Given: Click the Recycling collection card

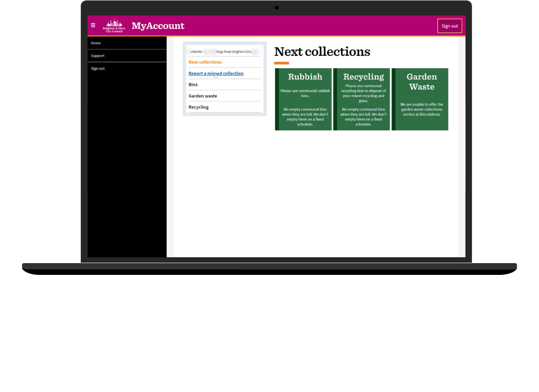Looking at the screenshot, I should coord(362,99).
